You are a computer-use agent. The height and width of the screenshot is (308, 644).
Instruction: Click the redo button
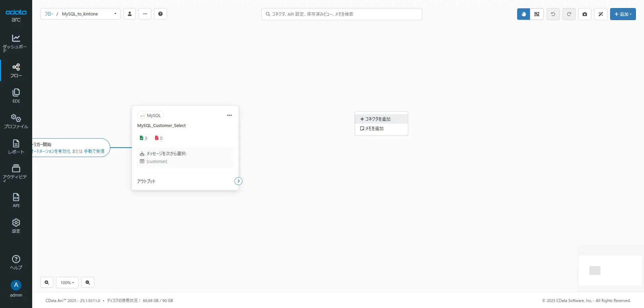pos(569,14)
